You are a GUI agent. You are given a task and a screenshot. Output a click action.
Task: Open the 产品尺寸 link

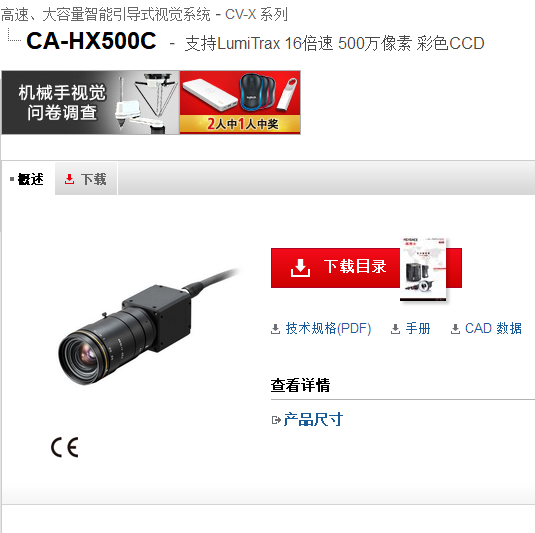313,420
